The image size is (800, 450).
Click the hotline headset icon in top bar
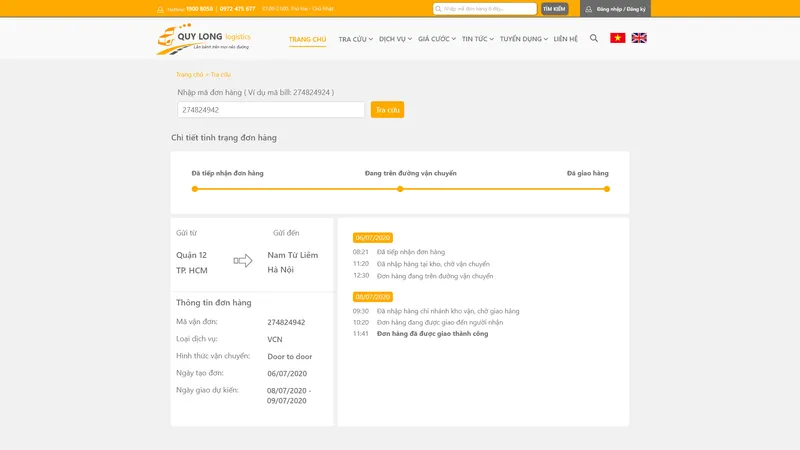(160, 9)
